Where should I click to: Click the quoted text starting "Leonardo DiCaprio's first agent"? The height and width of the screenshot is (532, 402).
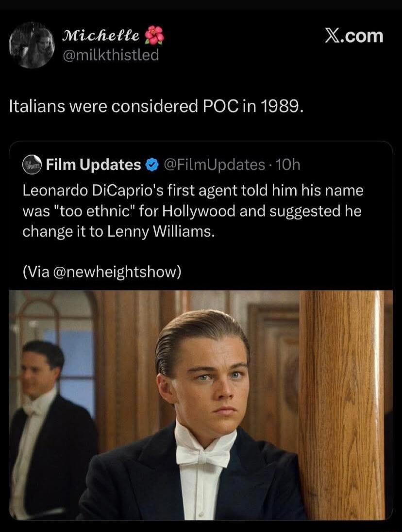point(193,191)
